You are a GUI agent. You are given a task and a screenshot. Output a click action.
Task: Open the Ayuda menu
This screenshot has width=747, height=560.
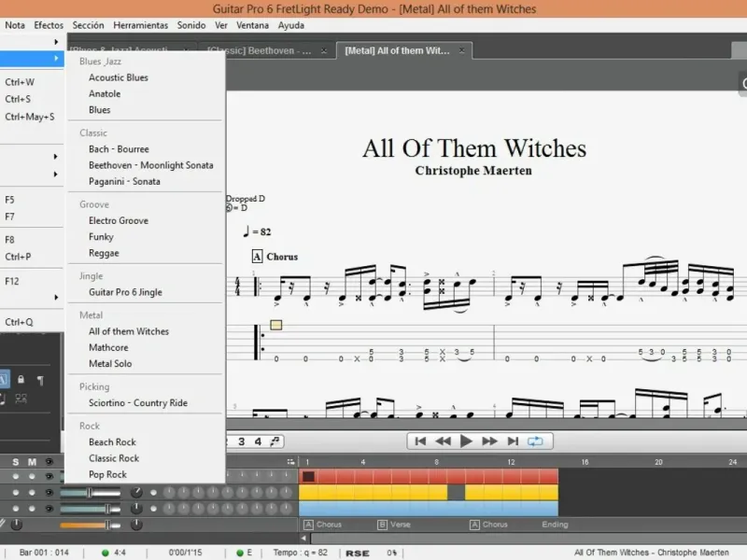291,25
